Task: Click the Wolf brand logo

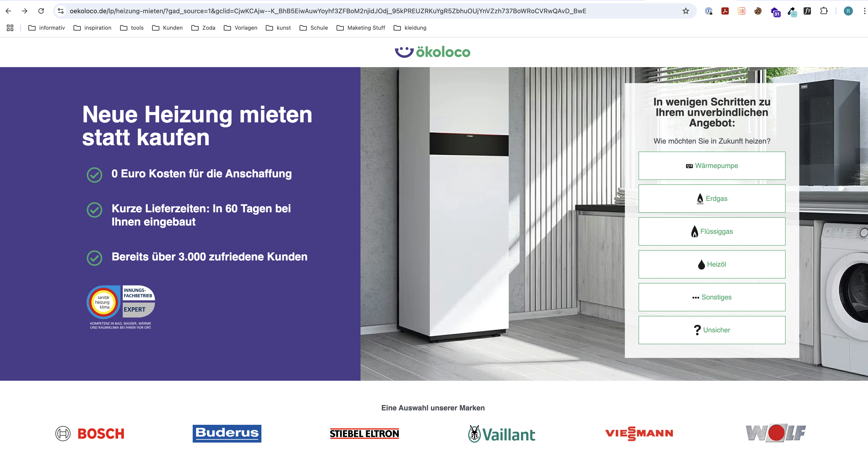Action: (x=776, y=433)
